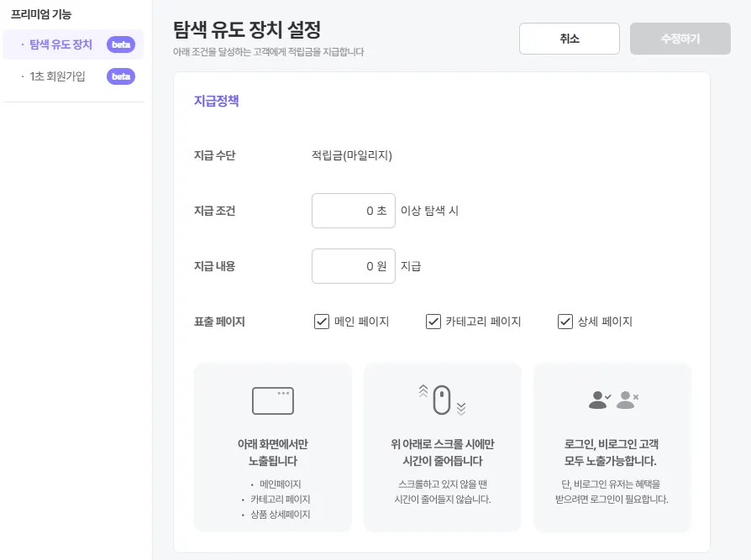Toggle the 상세 페이지 checkbox
The height and width of the screenshot is (560, 751).
click(x=565, y=322)
